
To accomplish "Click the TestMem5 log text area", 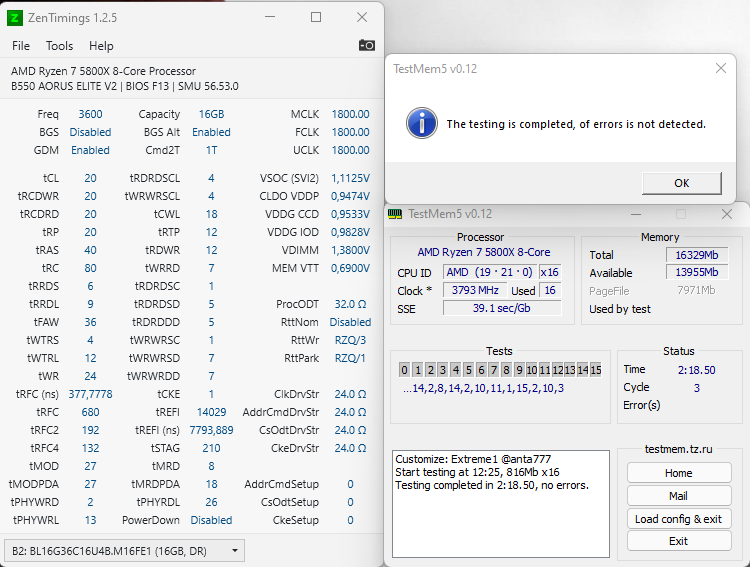I will coord(501,504).
